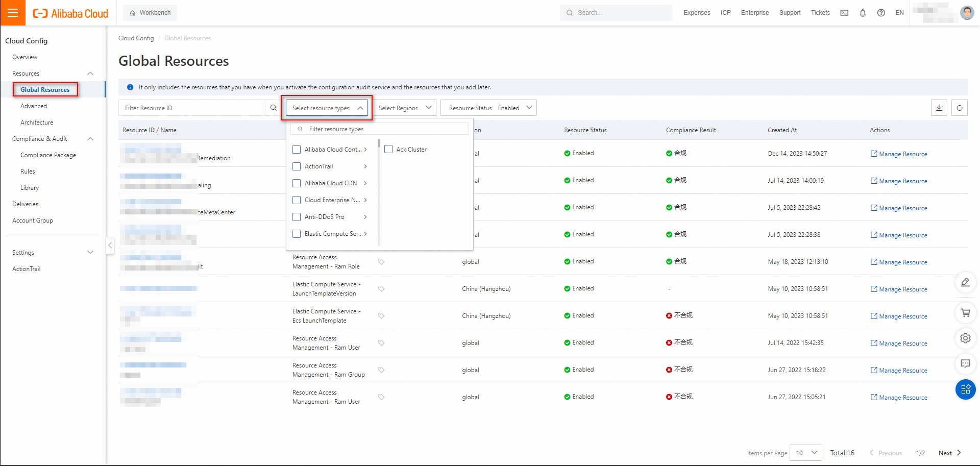The image size is (980, 466).
Task: Focus the Filter resource types field
Action: pos(380,129)
